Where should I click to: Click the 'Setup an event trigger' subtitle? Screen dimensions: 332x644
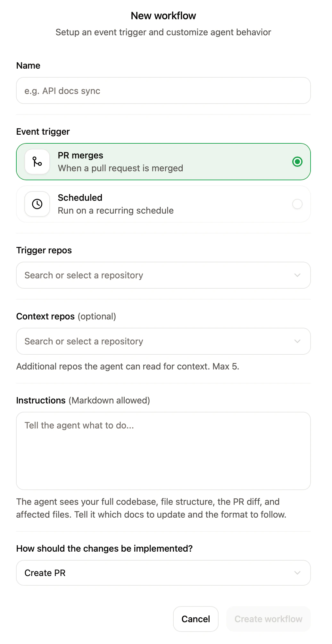coord(163,32)
